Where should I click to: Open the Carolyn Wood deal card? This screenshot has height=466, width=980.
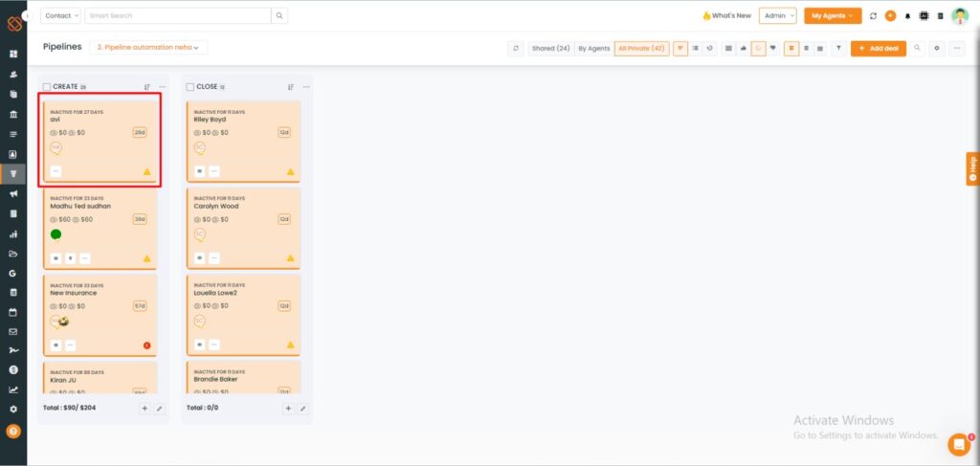coord(244,229)
